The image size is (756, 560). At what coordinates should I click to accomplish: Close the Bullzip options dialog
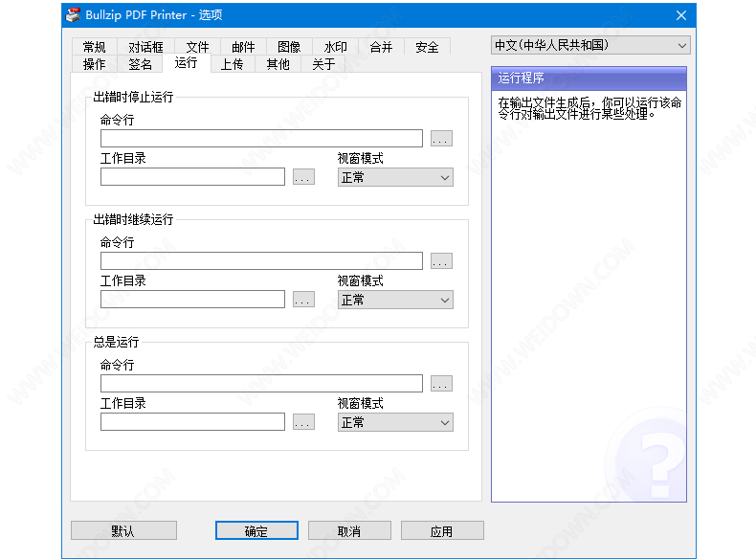(680, 15)
